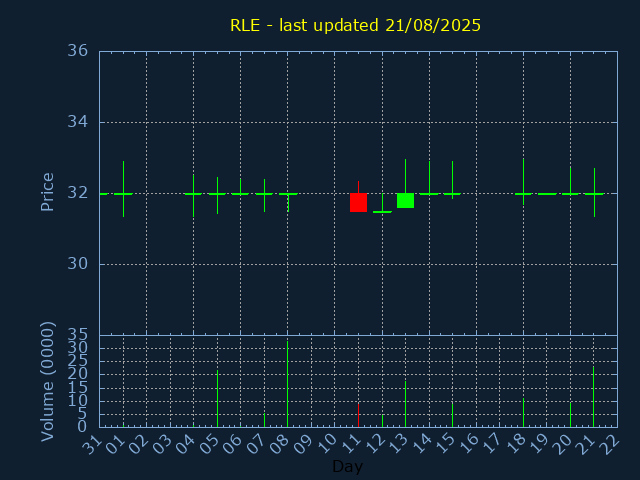Click the x-axis day label '22'
640x480 pixels.
[610, 443]
